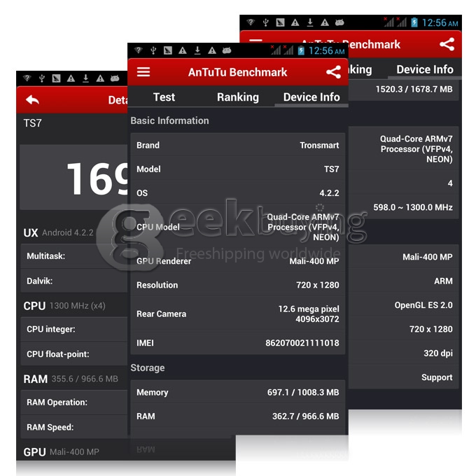This screenshot has height=476, width=476.
Task: Tap USB status icon on left screen
Action: pos(42,78)
